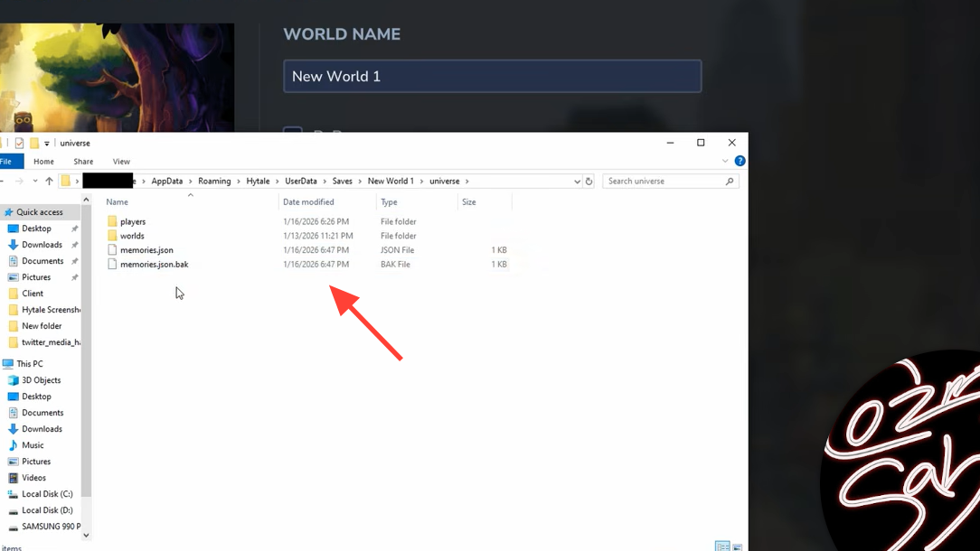This screenshot has height=551, width=980.
Task: Open Documents under Quick access
Action: tap(42, 261)
